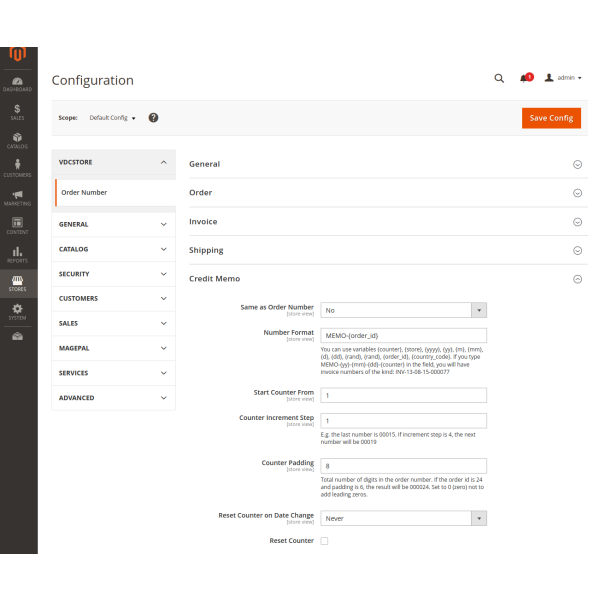This screenshot has height=600, width=600.
Task: Open the Sales sidebar icon
Action: (18, 112)
